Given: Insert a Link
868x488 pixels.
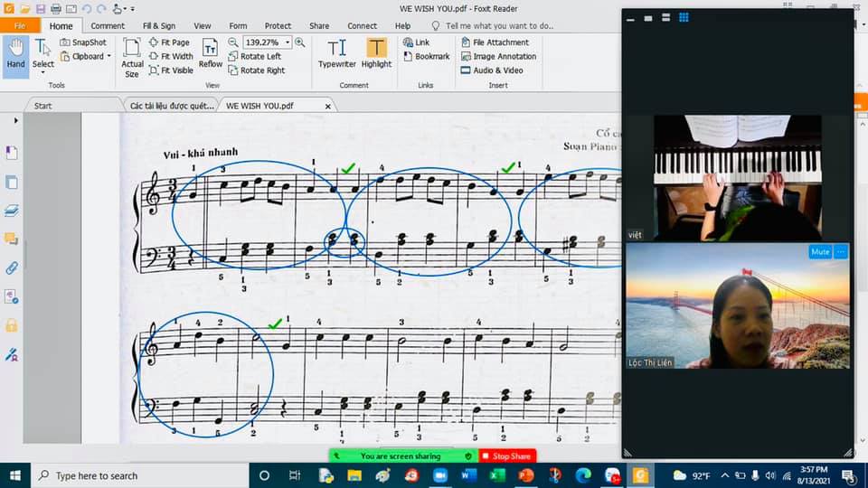Looking at the screenshot, I should click(416, 42).
